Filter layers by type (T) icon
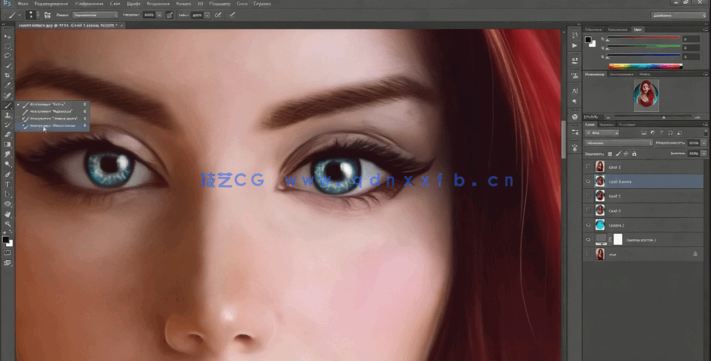The image size is (711, 361). click(x=662, y=133)
